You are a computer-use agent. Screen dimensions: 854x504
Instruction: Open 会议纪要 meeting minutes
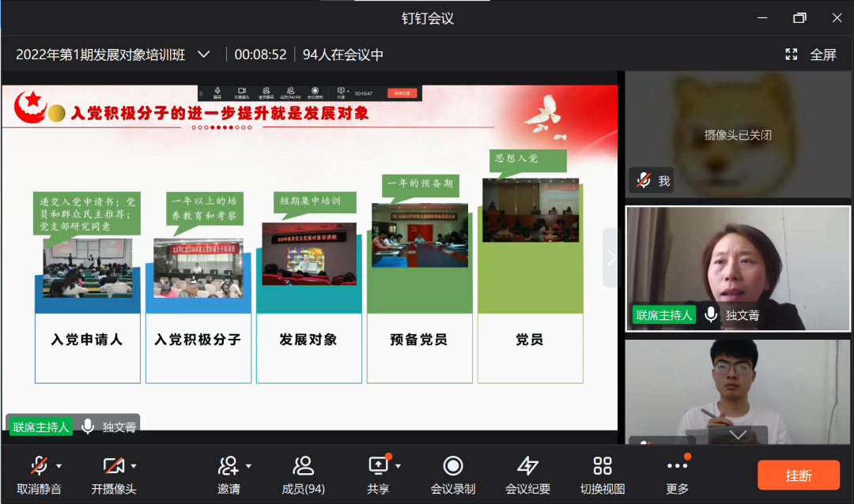tap(527, 466)
